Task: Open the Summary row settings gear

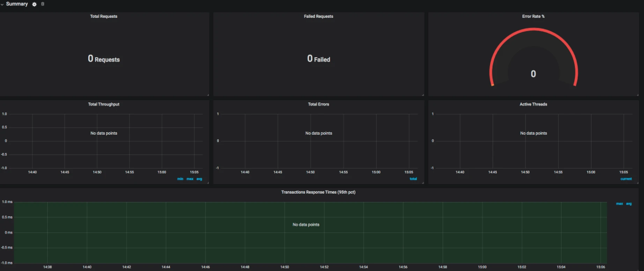Action: (x=35, y=4)
